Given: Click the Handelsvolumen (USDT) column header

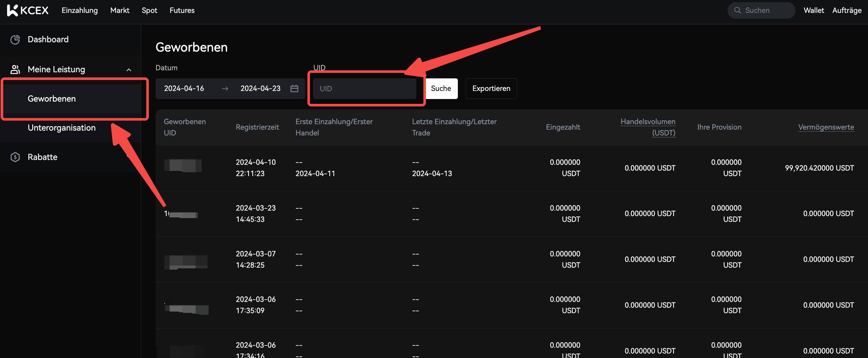Looking at the screenshot, I should [648, 127].
